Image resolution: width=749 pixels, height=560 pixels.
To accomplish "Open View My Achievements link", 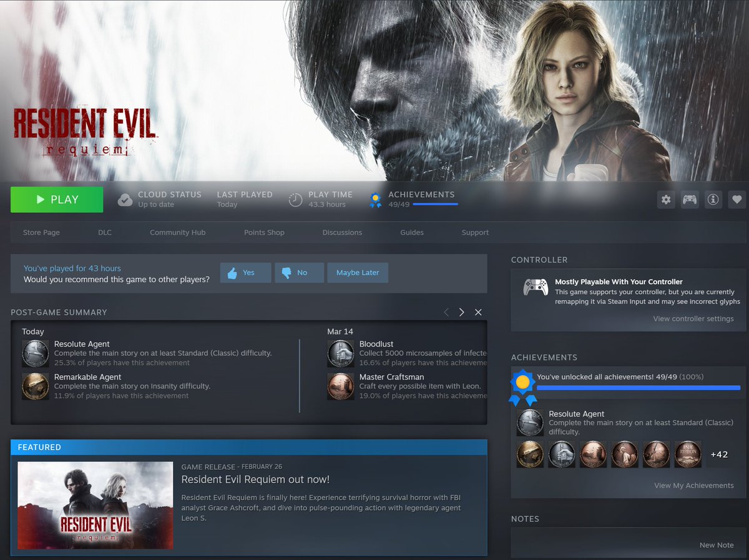I will [x=694, y=485].
